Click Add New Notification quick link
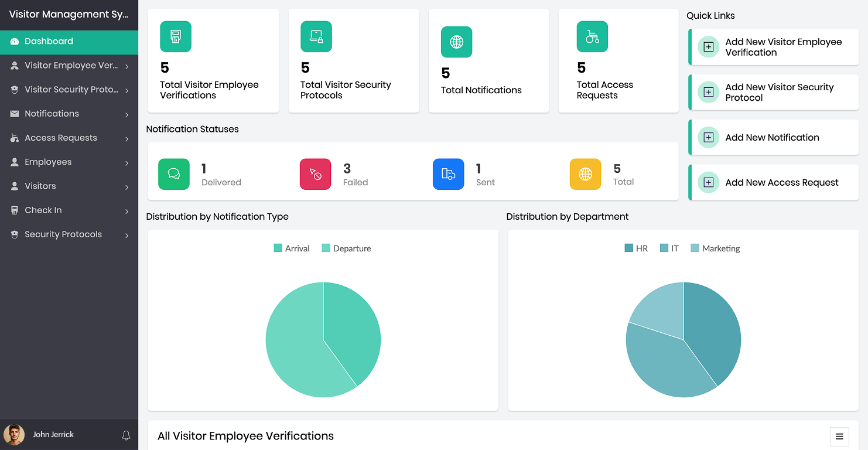This screenshot has height=450, width=868. click(772, 138)
